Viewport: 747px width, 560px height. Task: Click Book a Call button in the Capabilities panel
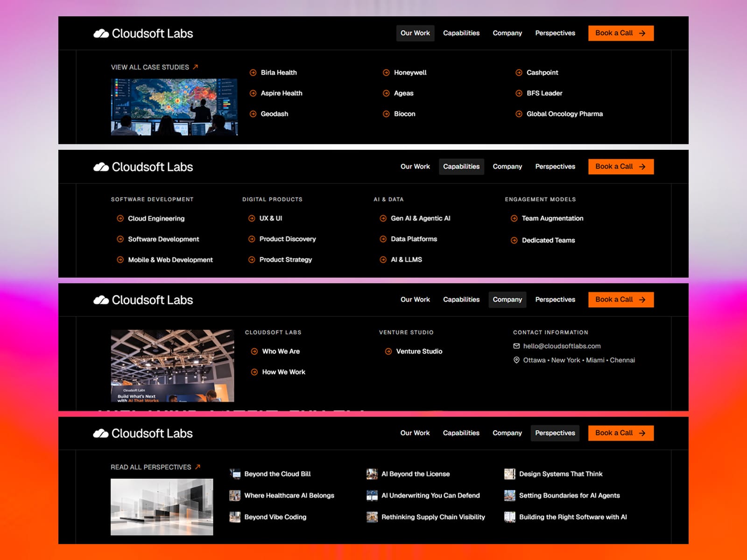tap(621, 167)
